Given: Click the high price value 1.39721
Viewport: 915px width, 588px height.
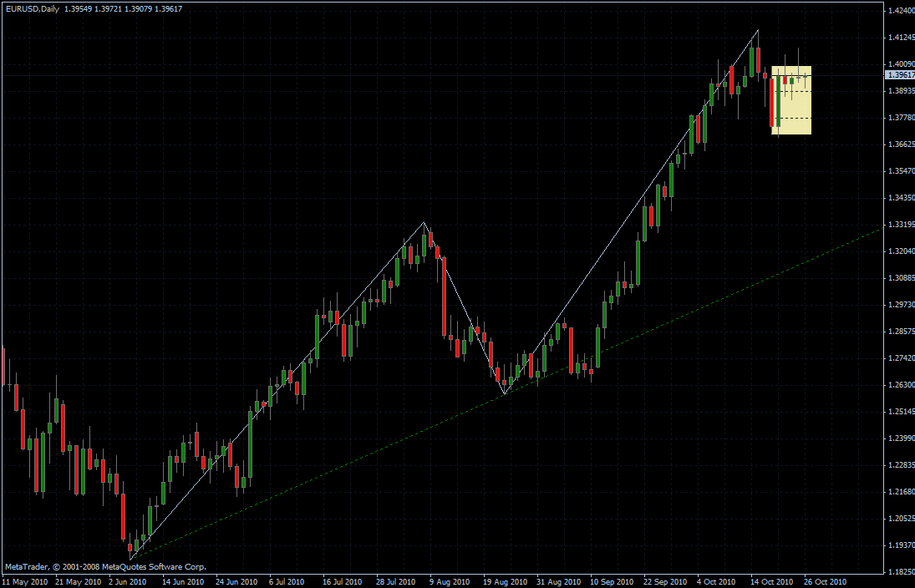Looking at the screenshot, I should coord(108,8).
